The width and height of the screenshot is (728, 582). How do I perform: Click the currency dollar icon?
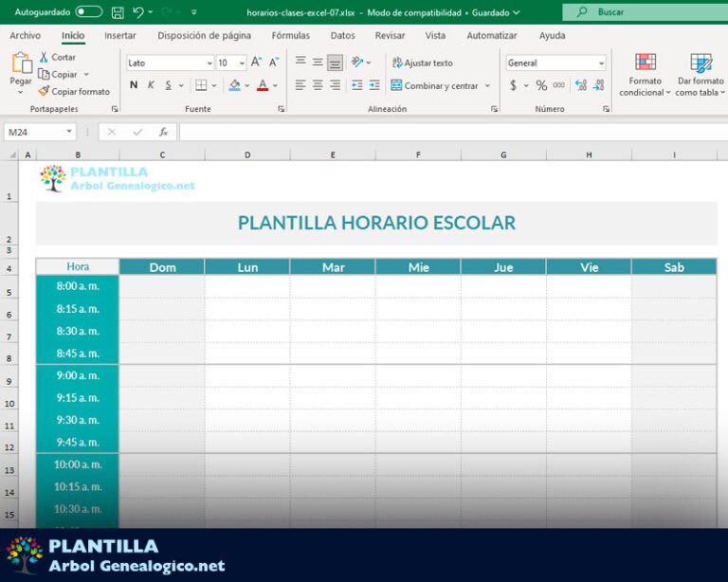coord(513,85)
